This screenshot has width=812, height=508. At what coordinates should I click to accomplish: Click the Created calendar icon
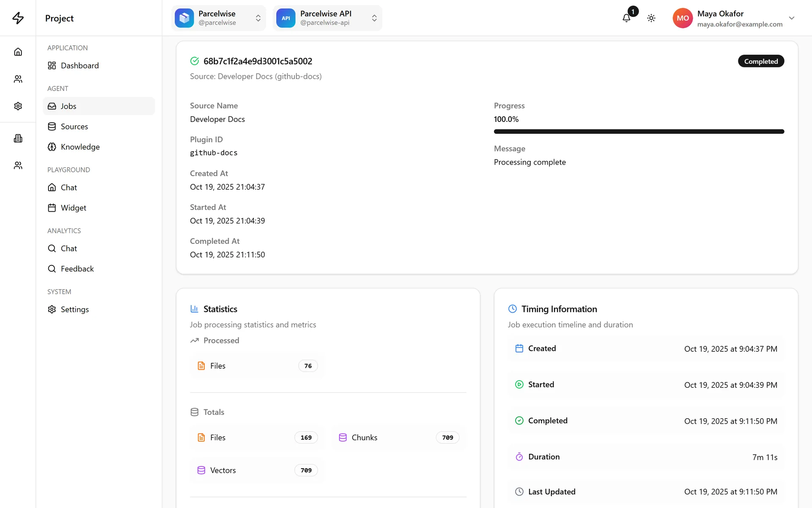519,348
